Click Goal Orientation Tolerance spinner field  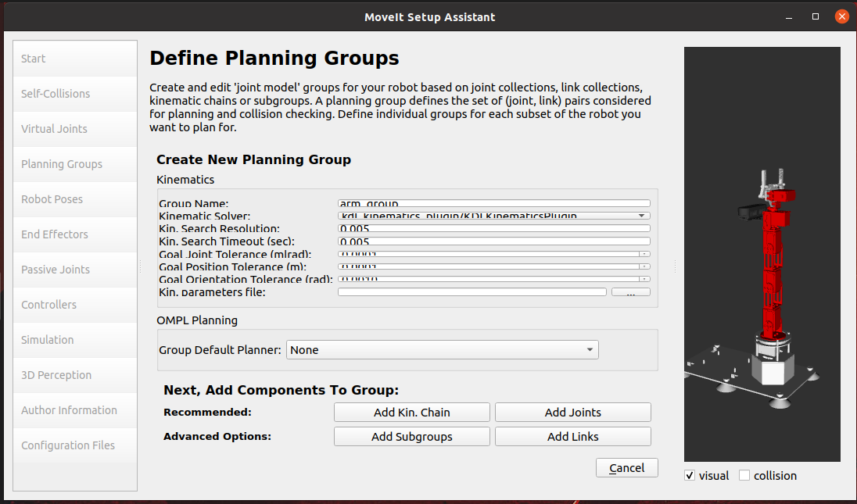click(494, 279)
